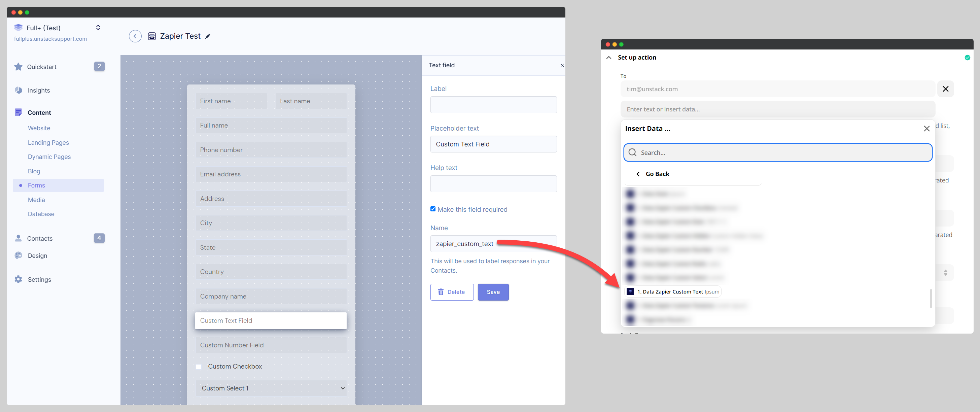Collapse the Set up action section

609,58
